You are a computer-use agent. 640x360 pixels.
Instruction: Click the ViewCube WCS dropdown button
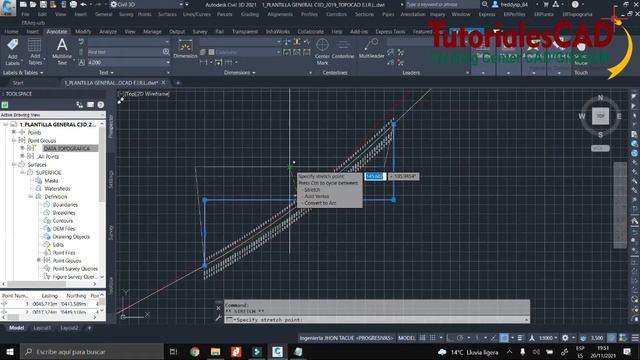coord(600,148)
